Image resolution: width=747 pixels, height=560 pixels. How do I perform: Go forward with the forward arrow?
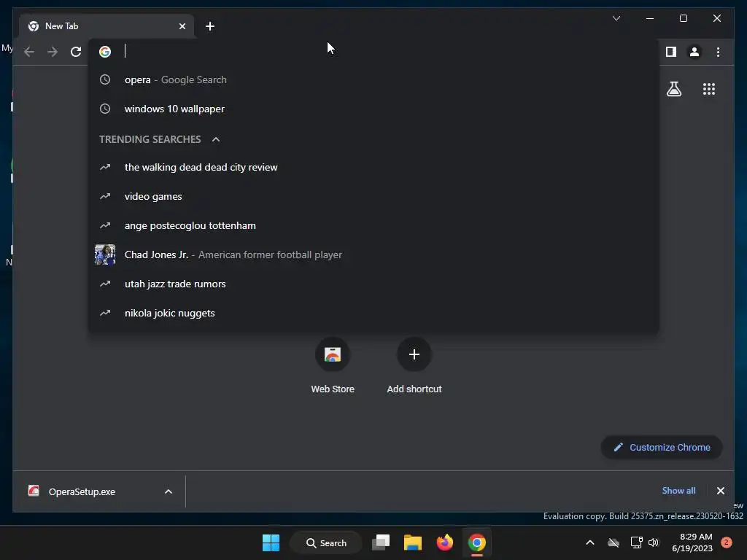click(53, 52)
